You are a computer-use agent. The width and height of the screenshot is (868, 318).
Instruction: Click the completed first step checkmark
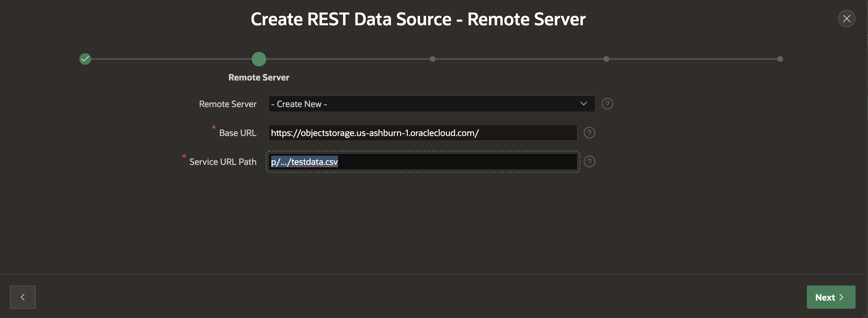[x=85, y=59]
